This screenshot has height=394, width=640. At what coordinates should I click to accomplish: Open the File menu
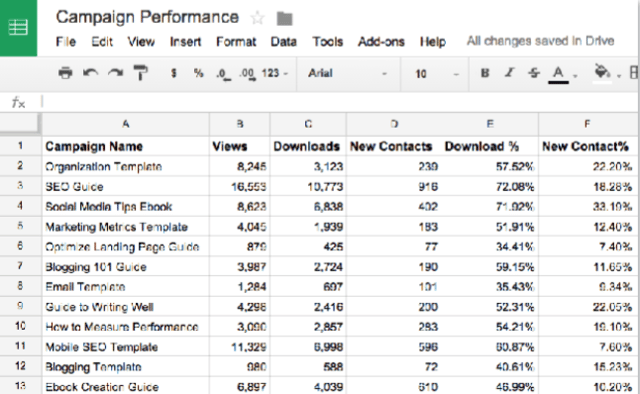[66, 42]
